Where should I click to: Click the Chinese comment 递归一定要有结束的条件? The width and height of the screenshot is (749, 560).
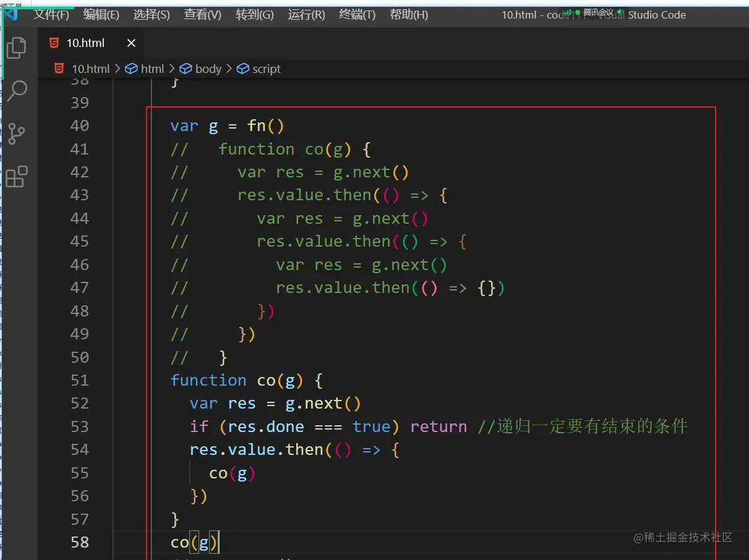point(592,426)
